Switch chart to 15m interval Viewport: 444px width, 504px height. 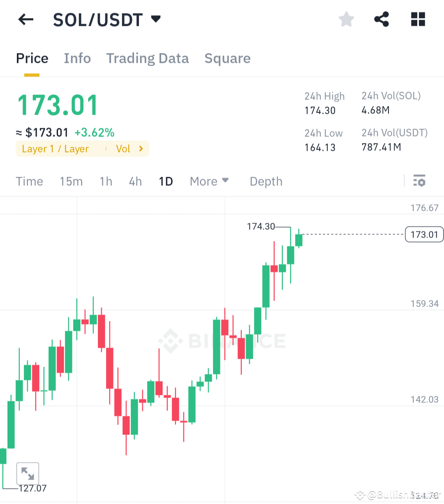[x=71, y=181]
